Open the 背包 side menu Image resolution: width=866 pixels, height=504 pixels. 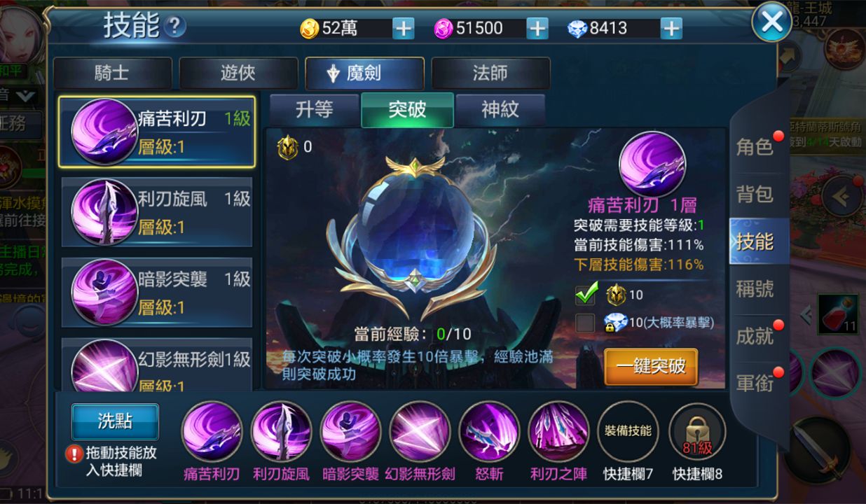pos(755,194)
